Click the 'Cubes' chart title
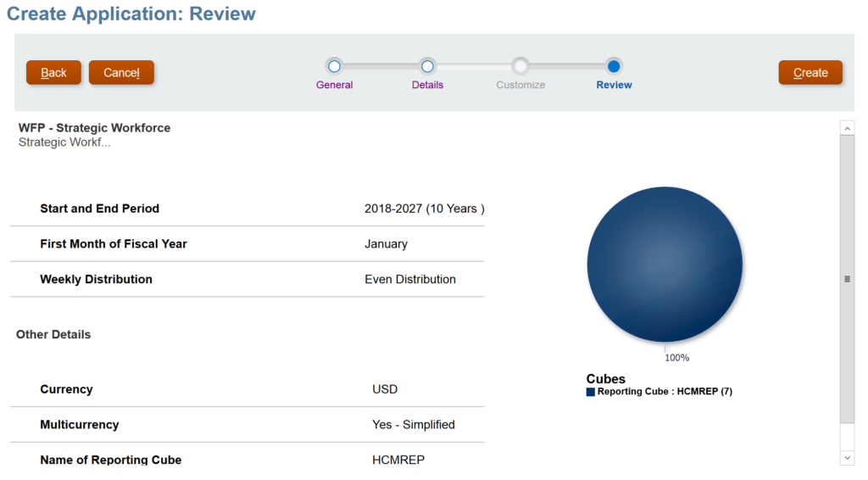The image size is (868, 480). (605, 379)
